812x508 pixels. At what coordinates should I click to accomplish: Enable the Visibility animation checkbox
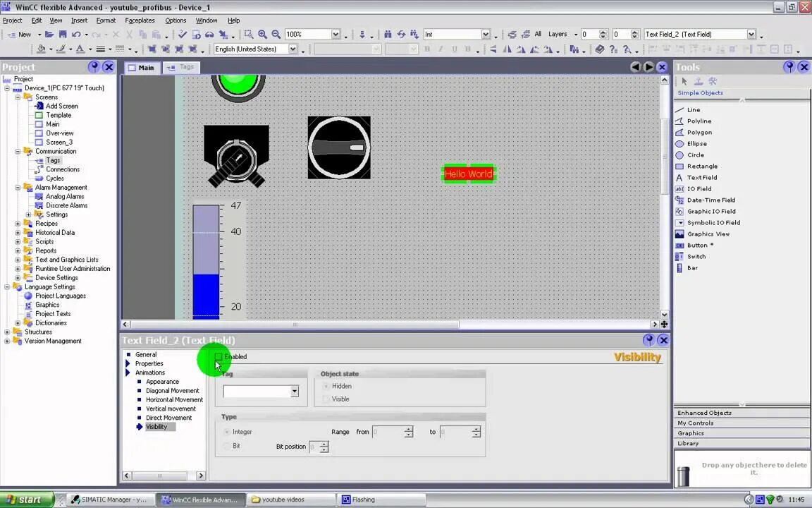pyautogui.click(x=219, y=356)
